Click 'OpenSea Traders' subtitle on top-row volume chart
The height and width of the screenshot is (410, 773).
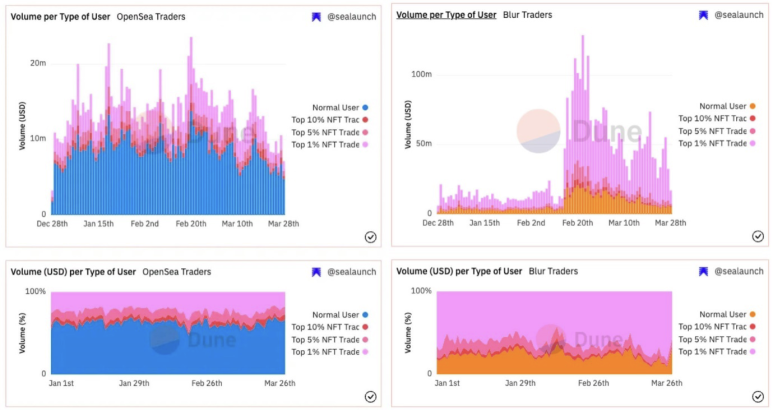[x=151, y=17]
